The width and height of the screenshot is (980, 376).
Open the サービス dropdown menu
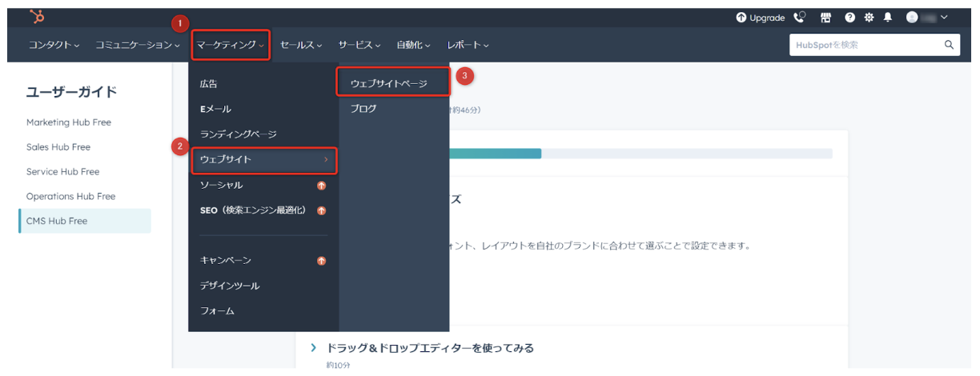359,46
